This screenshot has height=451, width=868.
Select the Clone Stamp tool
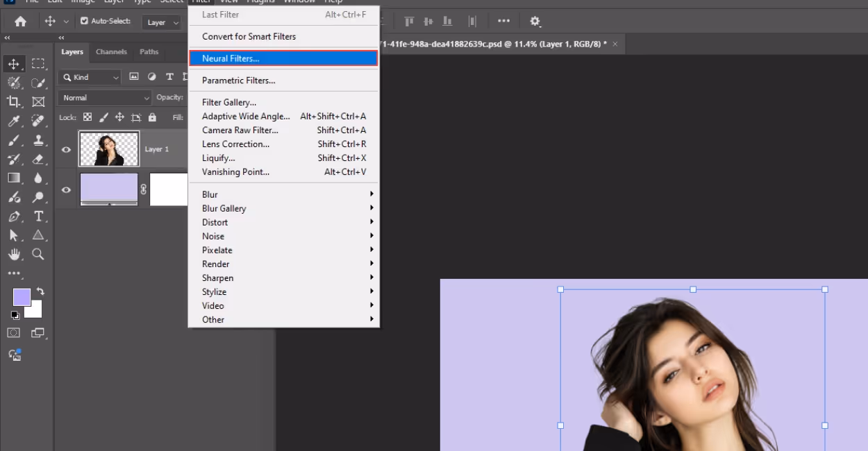pyautogui.click(x=38, y=140)
